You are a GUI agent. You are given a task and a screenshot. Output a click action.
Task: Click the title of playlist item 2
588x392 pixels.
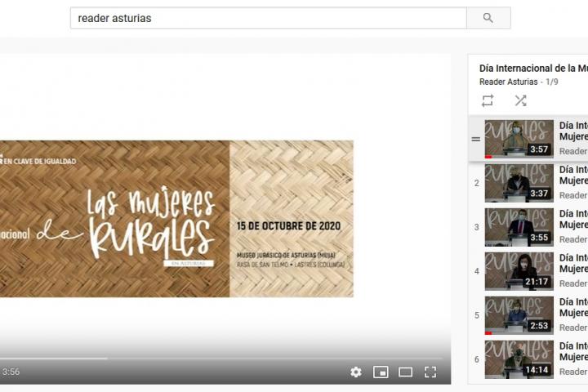[x=572, y=176]
